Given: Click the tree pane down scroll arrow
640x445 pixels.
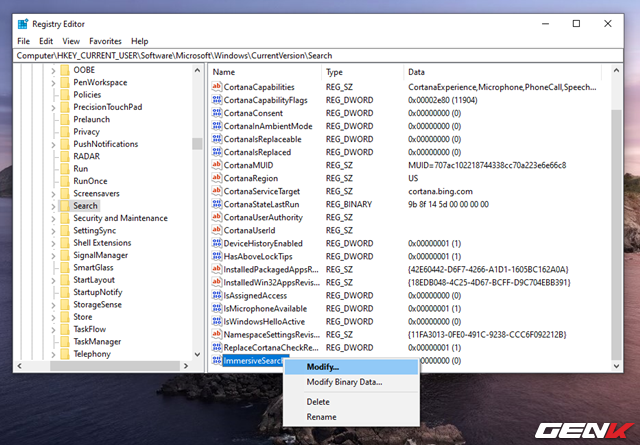Looking at the screenshot, I should click(198, 354).
